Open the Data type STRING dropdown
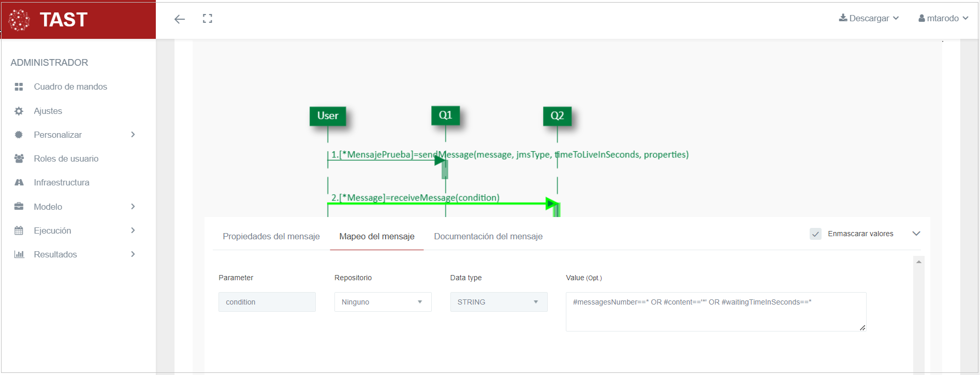 coord(498,302)
